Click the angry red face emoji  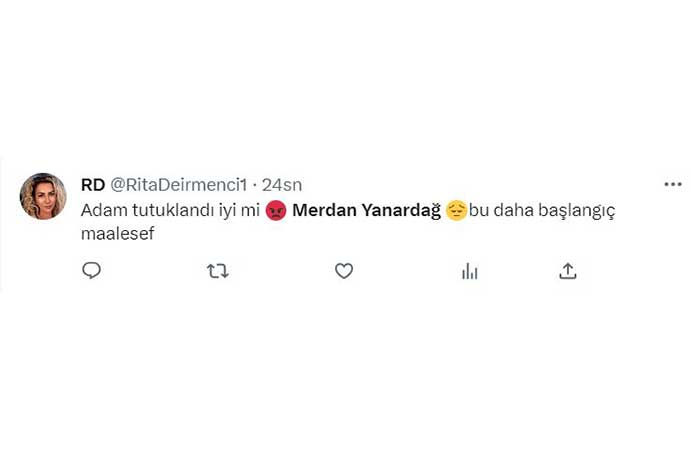(277, 211)
